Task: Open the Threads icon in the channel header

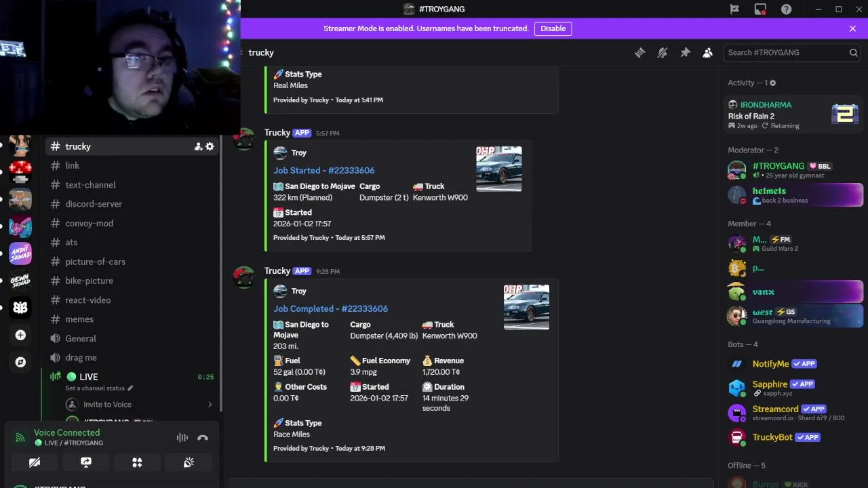Action: 639,52
